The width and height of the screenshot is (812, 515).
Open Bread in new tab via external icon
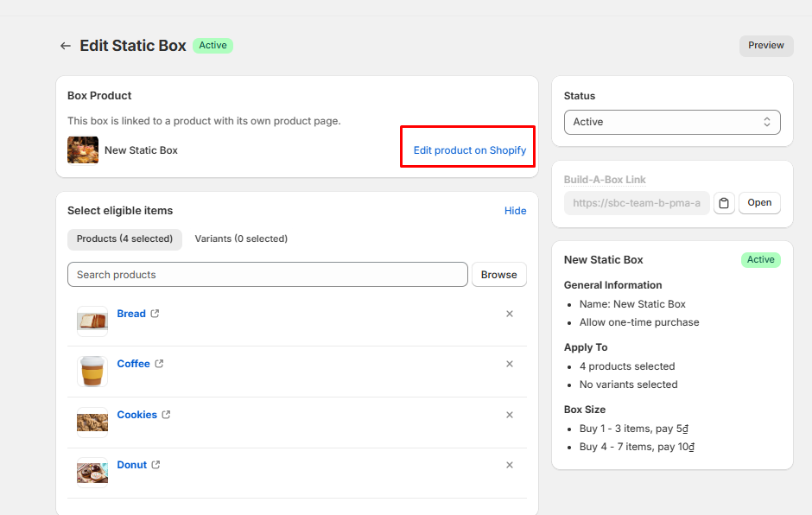point(155,314)
